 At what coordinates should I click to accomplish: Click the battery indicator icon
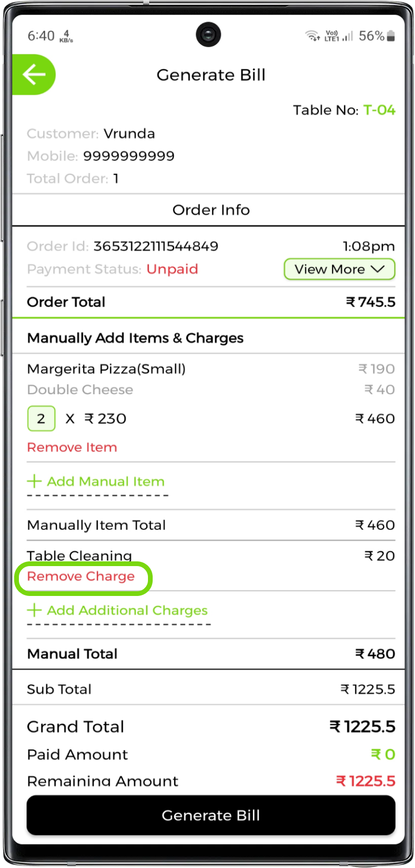[x=390, y=36]
